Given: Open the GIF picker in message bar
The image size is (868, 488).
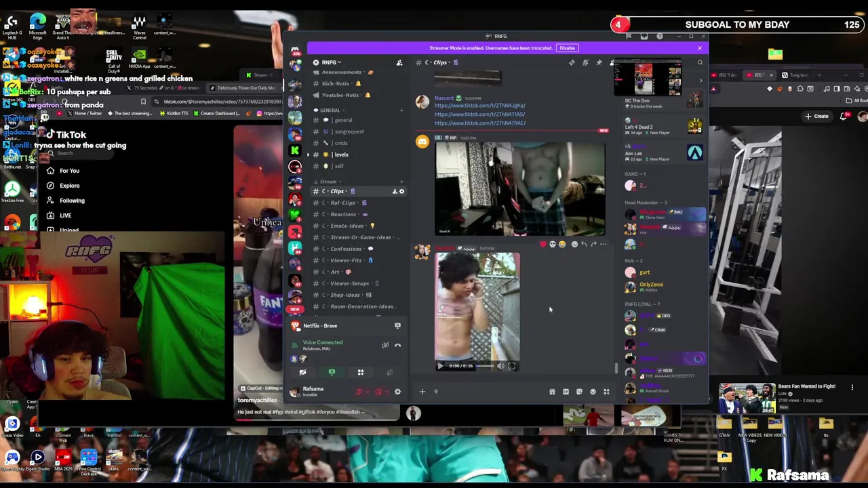Looking at the screenshot, I should [566, 392].
